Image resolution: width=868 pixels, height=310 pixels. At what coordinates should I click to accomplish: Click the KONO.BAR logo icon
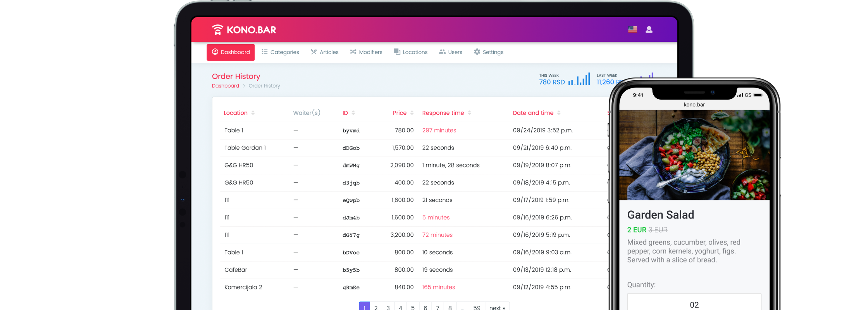[x=218, y=30]
